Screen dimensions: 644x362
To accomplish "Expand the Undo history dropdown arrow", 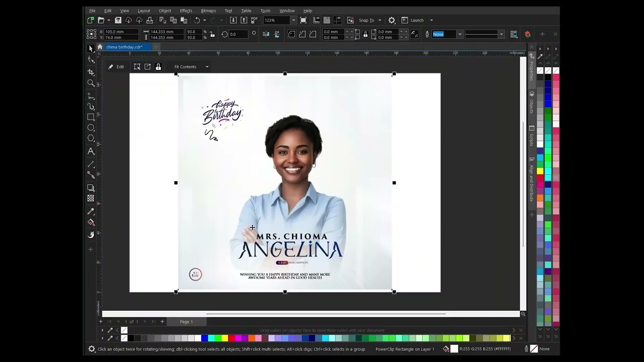I will 204,21.
